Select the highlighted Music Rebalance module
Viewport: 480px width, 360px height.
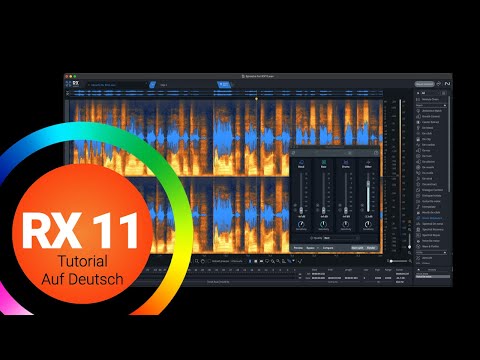coord(432,218)
